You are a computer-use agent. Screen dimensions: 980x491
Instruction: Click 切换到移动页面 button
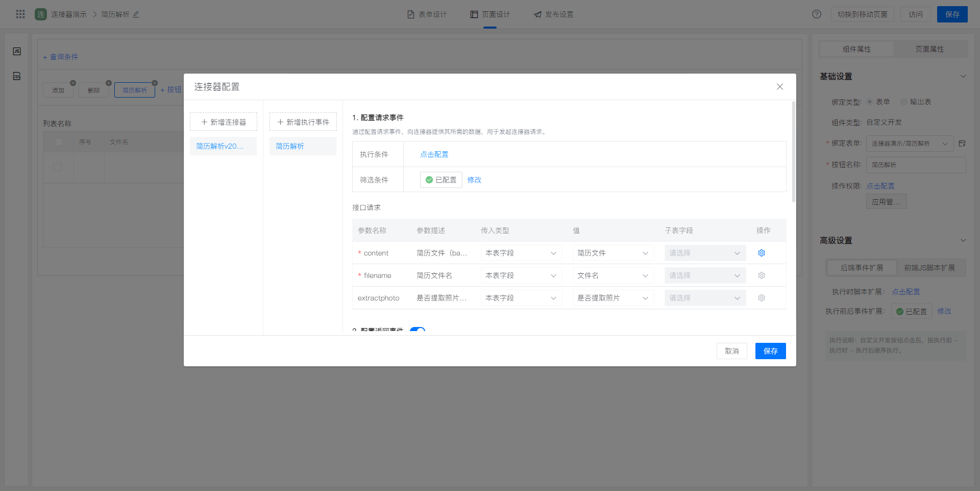tap(863, 14)
